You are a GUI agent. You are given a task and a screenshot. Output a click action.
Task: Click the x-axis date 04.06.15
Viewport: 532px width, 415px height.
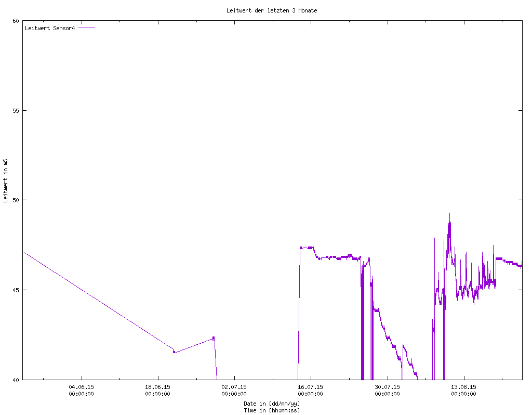pyautogui.click(x=82, y=387)
